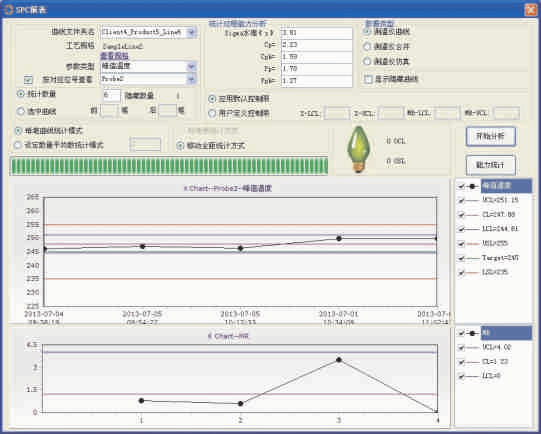
Task: Click the R chart data point at sample 2
Action: 241,403
